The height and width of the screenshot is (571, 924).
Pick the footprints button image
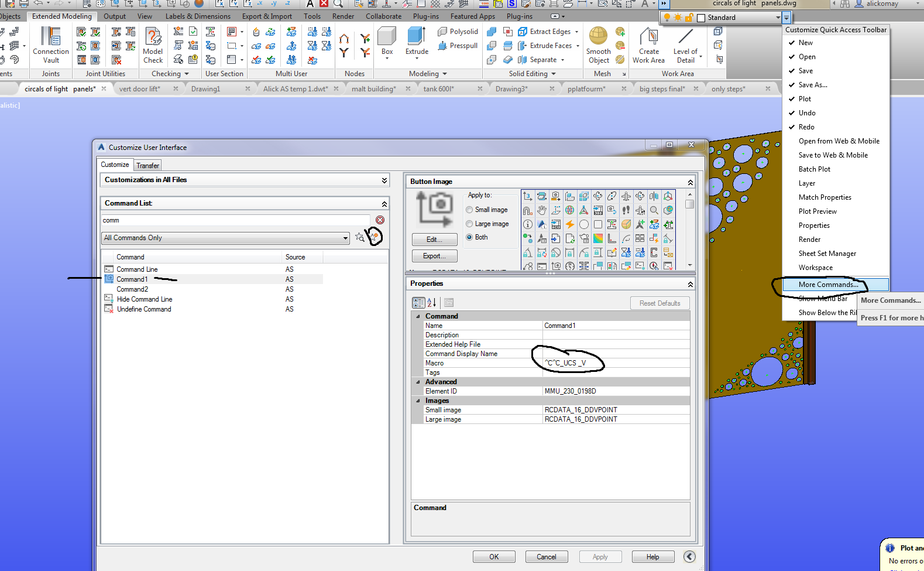[x=626, y=210]
